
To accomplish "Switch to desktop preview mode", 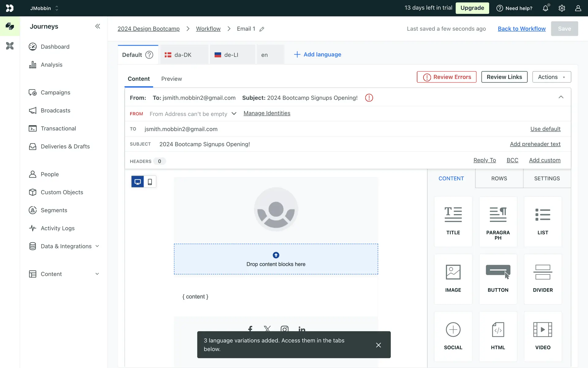I will [138, 182].
